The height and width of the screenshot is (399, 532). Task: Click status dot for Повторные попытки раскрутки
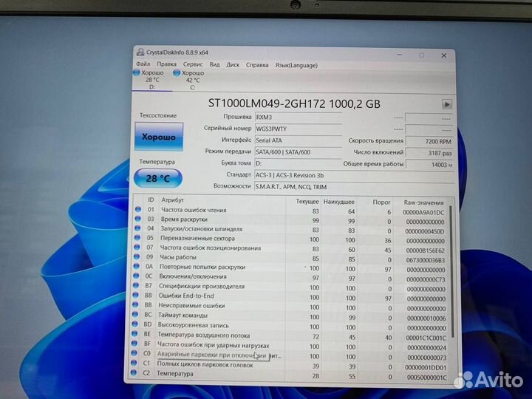[x=136, y=266]
